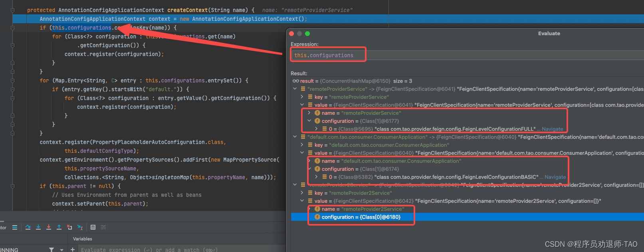Fold the createContext method in gutter
The width and height of the screenshot is (644, 252).
pos(12,10)
